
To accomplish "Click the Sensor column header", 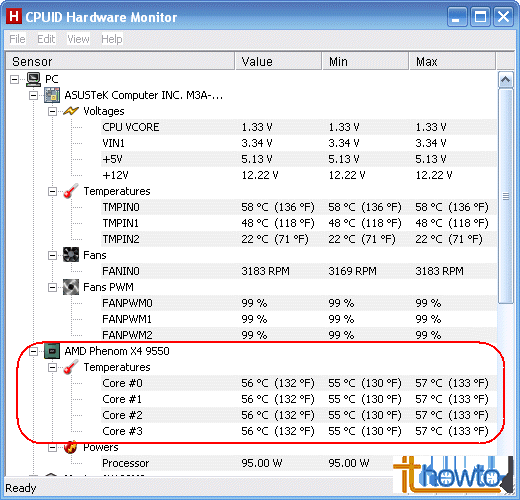I will tap(120, 61).
